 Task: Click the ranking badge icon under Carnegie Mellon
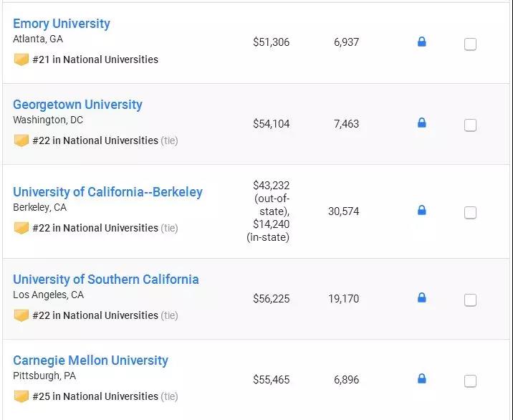[21, 396]
